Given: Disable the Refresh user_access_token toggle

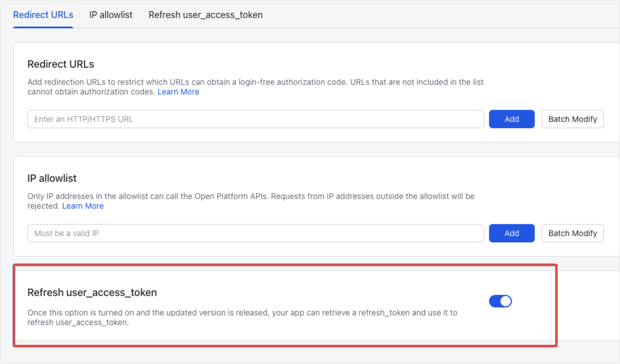Looking at the screenshot, I should point(500,301).
